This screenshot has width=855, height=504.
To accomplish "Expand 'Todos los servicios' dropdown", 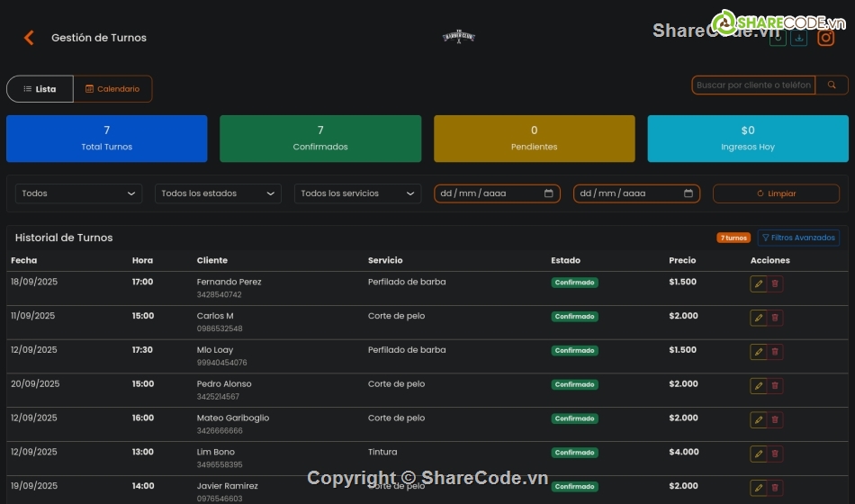I will click(357, 193).
